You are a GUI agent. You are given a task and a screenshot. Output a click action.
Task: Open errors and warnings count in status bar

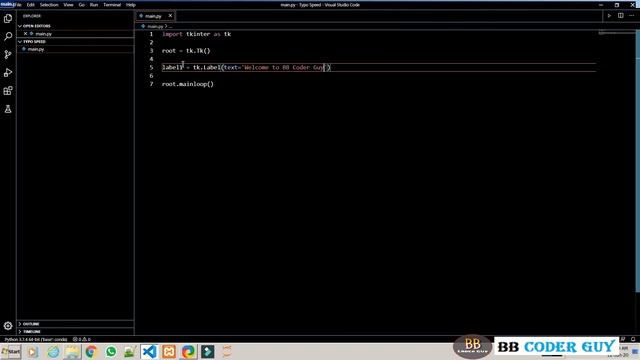(x=82, y=339)
